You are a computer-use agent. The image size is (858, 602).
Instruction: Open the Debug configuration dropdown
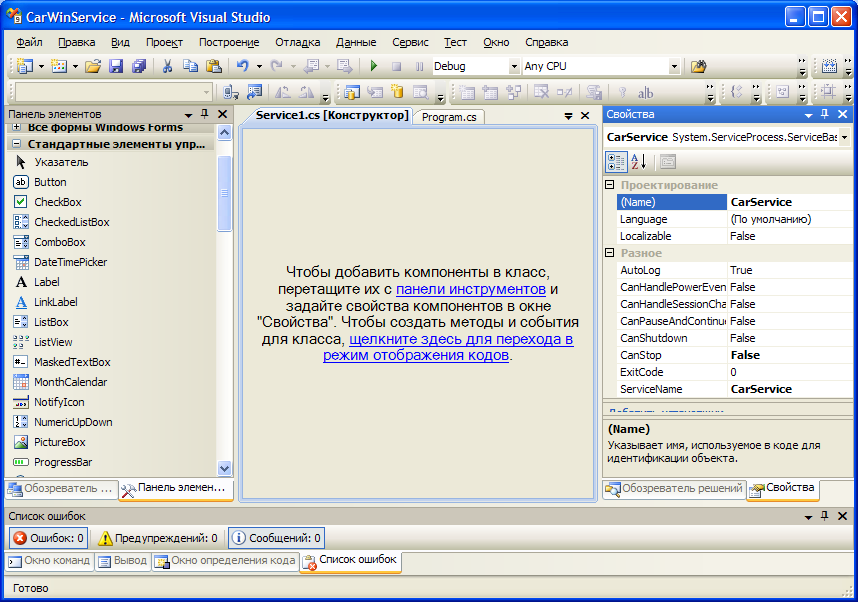pyautogui.click(x=514, y=66)
